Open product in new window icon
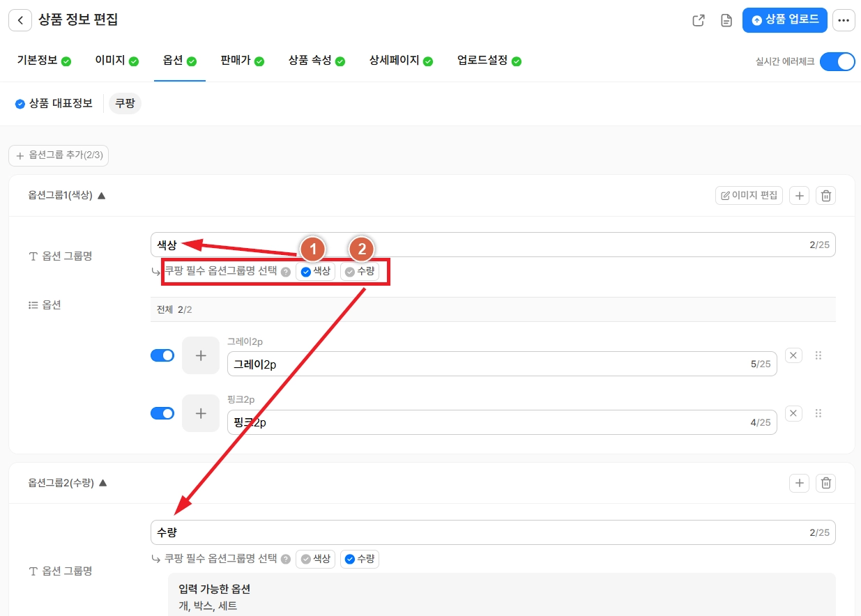 (698, 20)
